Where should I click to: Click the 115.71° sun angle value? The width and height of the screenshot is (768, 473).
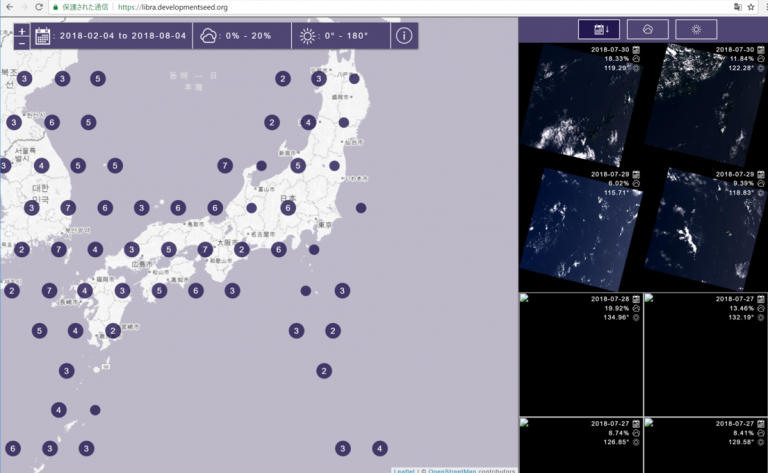(616, 192)
